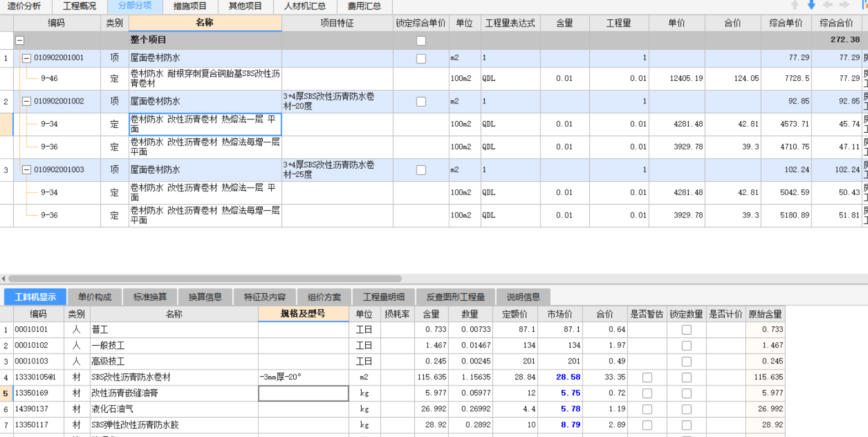Go to the 措施项目 tab

coord(190,6)
